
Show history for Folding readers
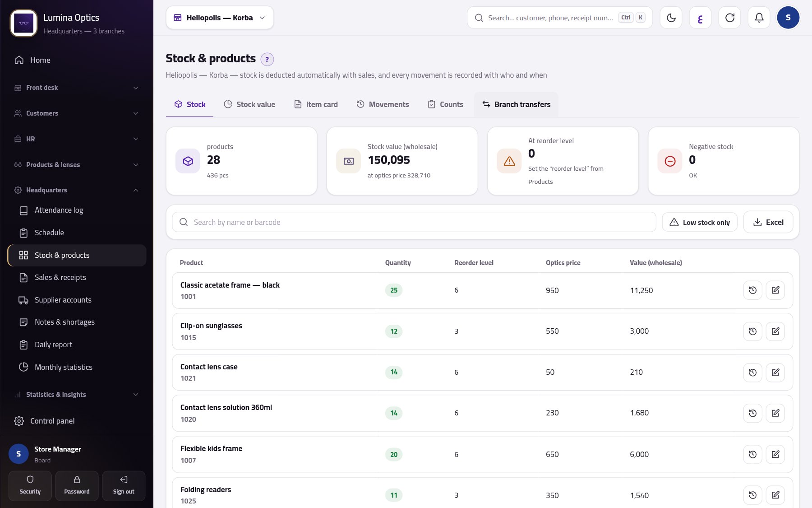click(752, 495)
